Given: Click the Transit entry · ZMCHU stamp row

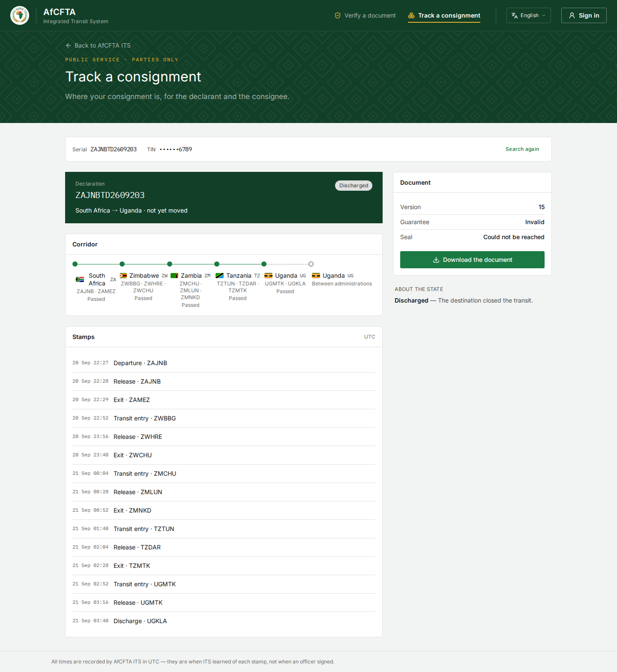Looking at the screenshot, I should click(224, 474).
